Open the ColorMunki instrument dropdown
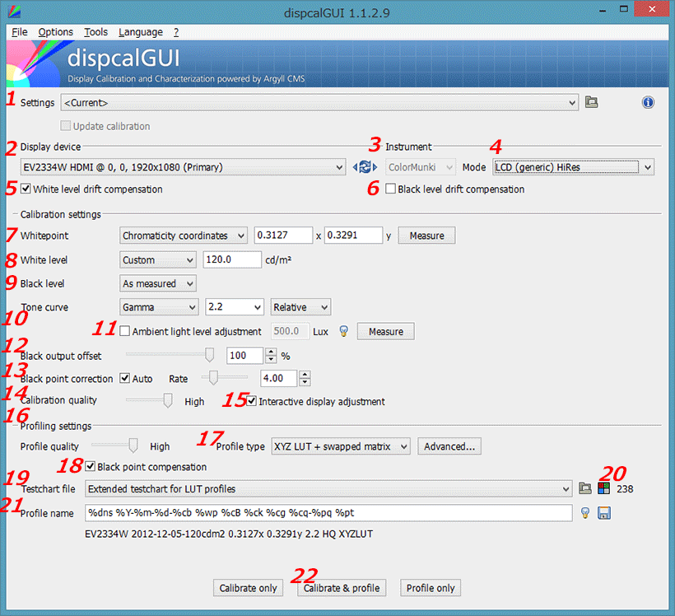 click(420, 167)
